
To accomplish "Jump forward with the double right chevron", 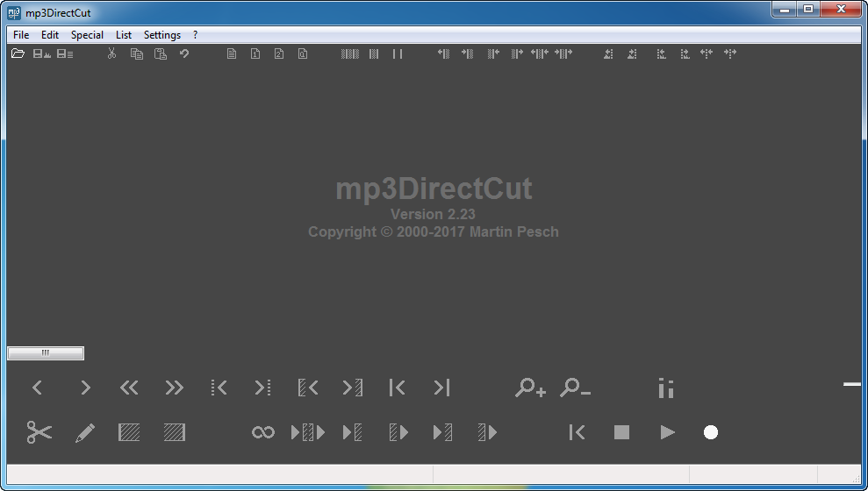I will 175,388.
